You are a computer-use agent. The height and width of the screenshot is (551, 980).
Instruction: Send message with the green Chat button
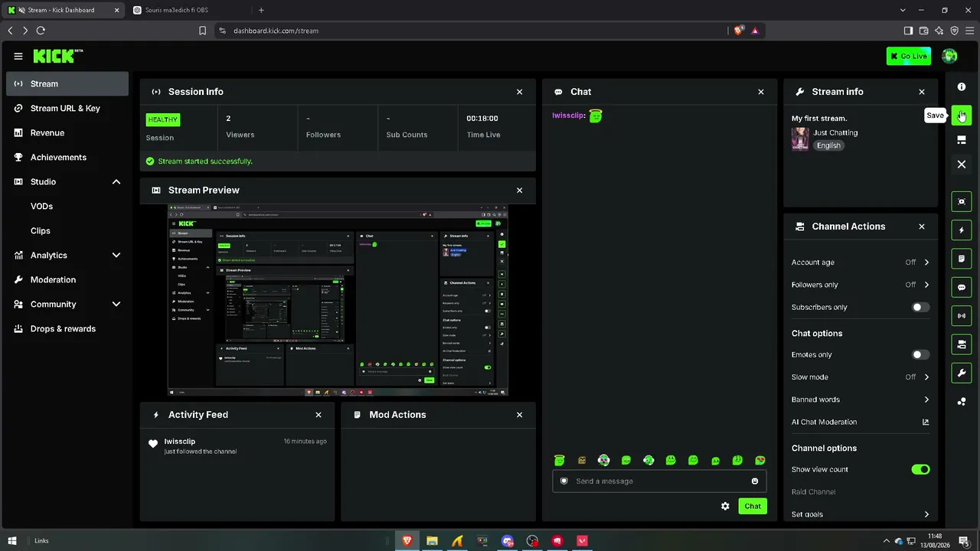[753, 506]
